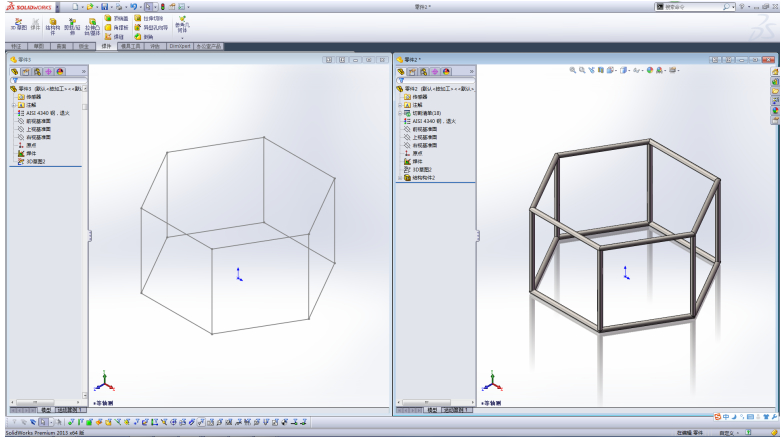This screenshot has height=437, width=781.
Task: Open the 异型孔向导 hole wizard
Action: coord(151,27)
